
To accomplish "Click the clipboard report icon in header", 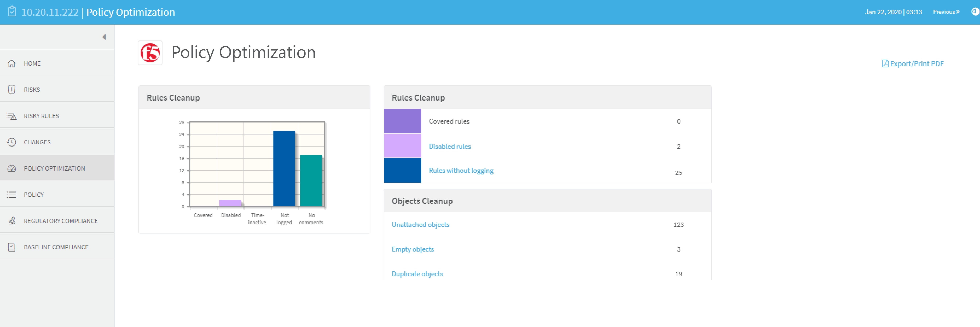I will [12, 12].
